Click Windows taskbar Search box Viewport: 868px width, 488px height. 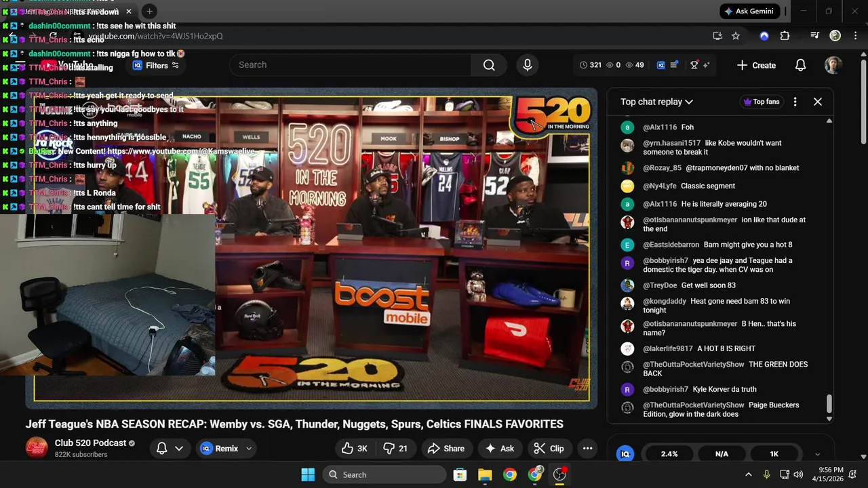pyautogui.click(x=384, y=474)
